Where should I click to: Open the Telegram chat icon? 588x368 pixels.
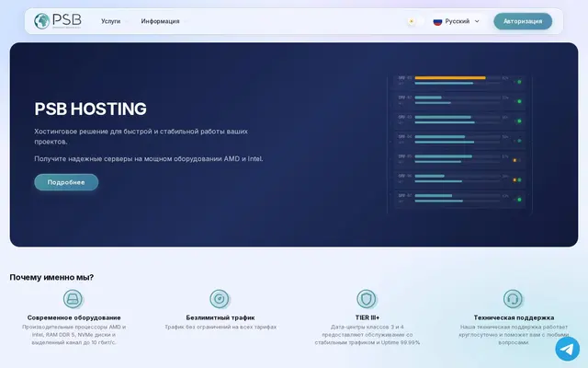(568, 349)
